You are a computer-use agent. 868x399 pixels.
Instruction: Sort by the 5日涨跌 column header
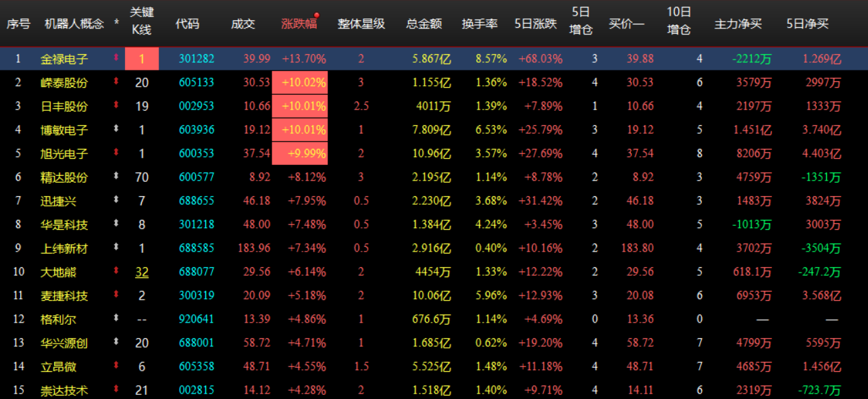coord(536,24)
